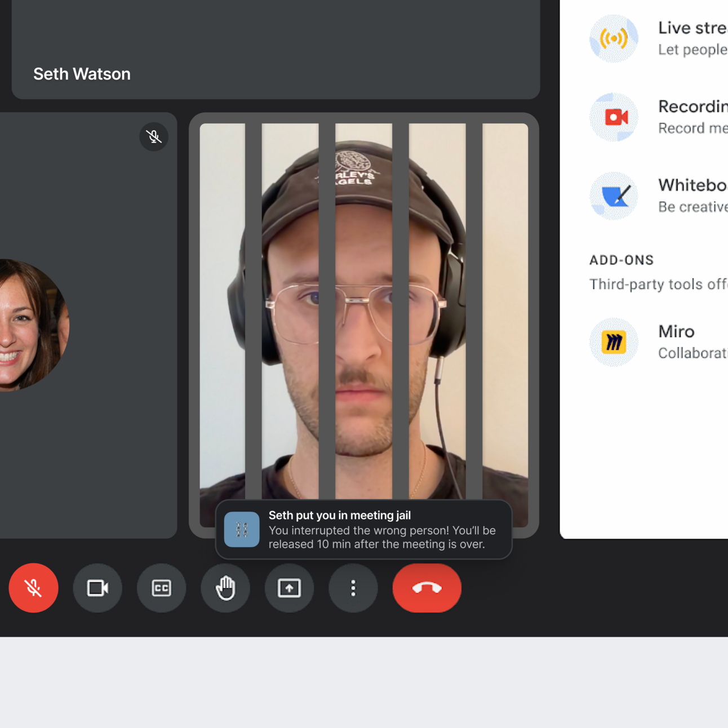This screenshot has height=728, width=728.
Task: Present your screen
Action: click(289, 588)
